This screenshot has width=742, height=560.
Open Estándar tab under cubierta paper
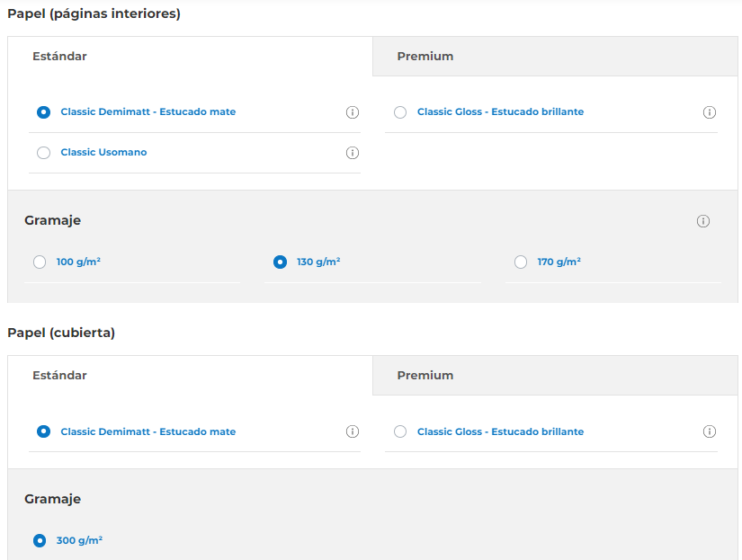click(191, 376)
